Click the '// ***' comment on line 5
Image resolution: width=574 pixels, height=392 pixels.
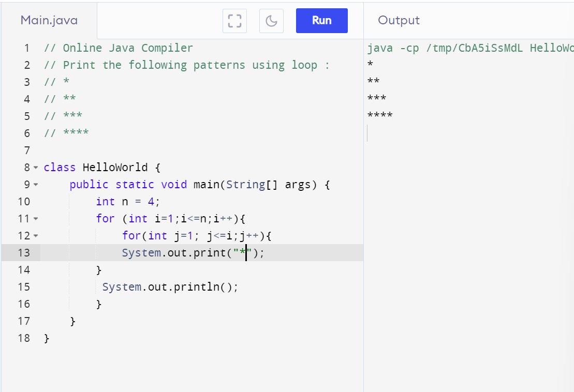tap(63, 116)
